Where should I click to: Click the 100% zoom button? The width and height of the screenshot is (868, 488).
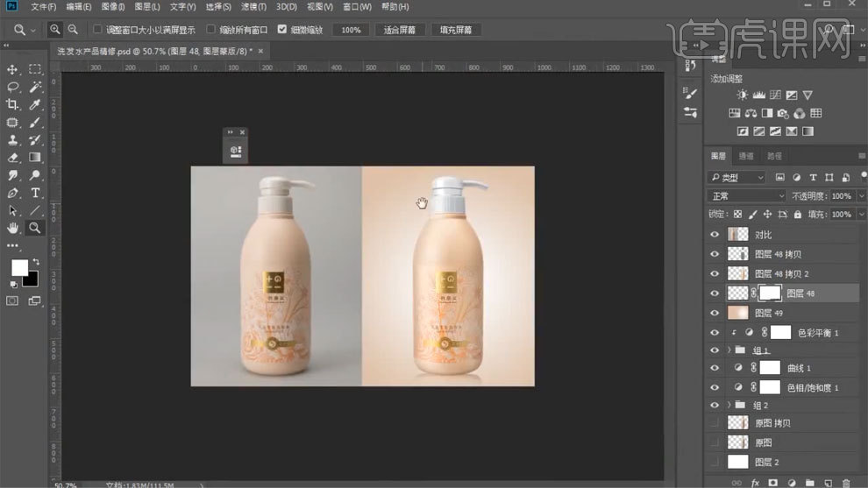pyautogui.click(x=351, y=30)
